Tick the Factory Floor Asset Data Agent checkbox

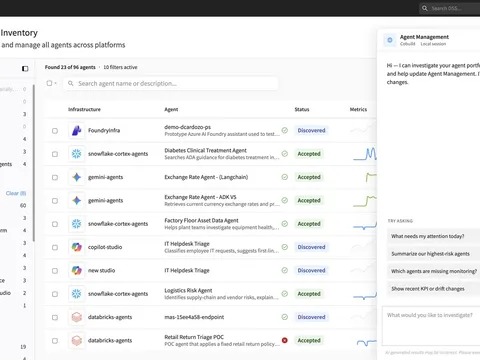[55, 224]
